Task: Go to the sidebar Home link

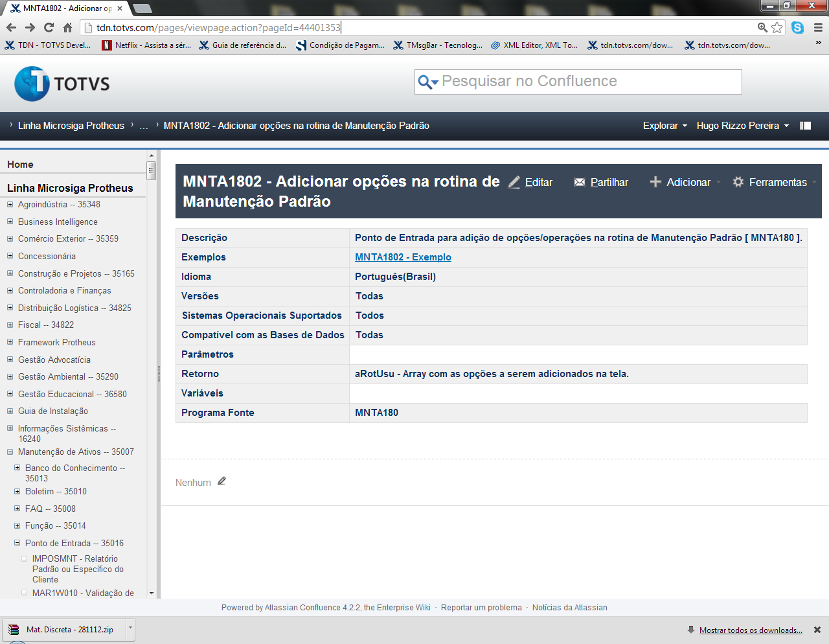Action: tap(20, 165)
